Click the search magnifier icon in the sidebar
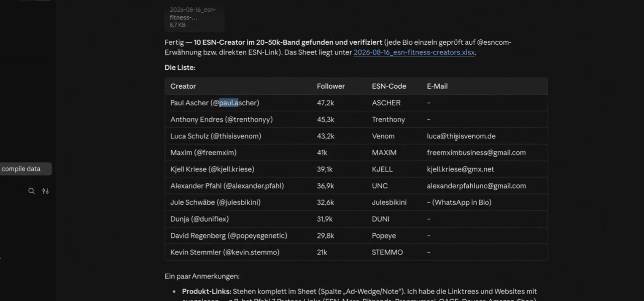 point(31,191)
